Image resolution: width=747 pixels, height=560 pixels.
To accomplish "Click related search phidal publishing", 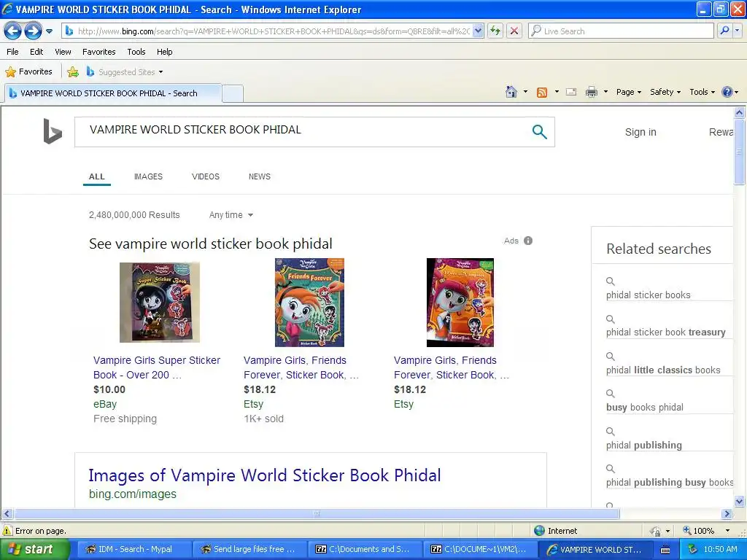I will click(x=643, y=445).
